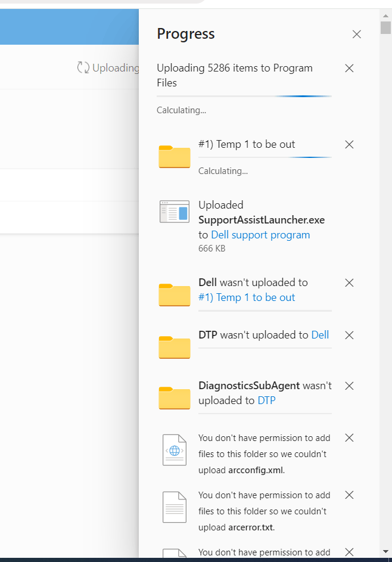
Task: Open the Dell support program link
Action: 260,235
